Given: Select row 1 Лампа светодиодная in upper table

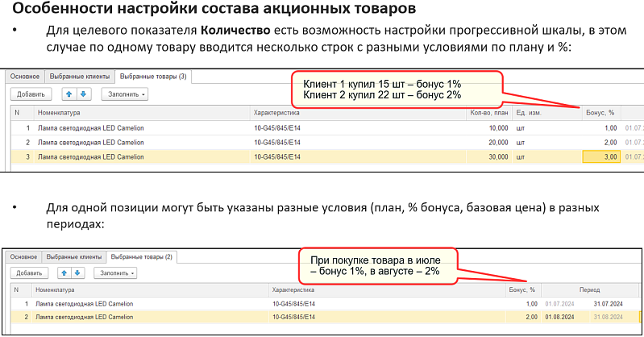Looking at the screenshot, I should 91,128.
